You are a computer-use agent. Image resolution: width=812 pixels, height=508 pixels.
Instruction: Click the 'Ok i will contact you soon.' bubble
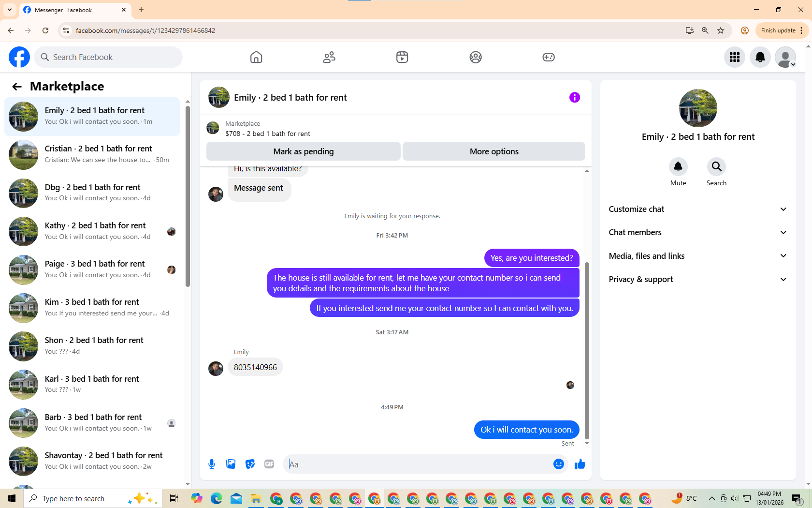(526, 430)
